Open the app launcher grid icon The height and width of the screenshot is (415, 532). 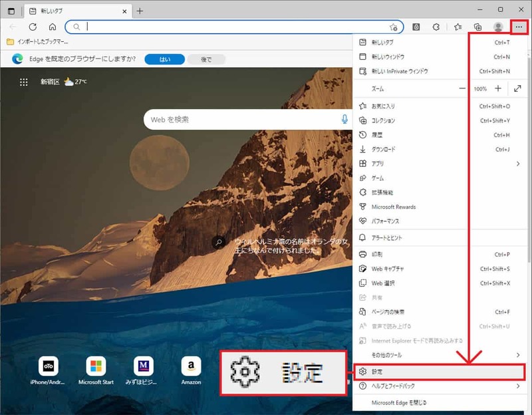click(x=24, y=82)
